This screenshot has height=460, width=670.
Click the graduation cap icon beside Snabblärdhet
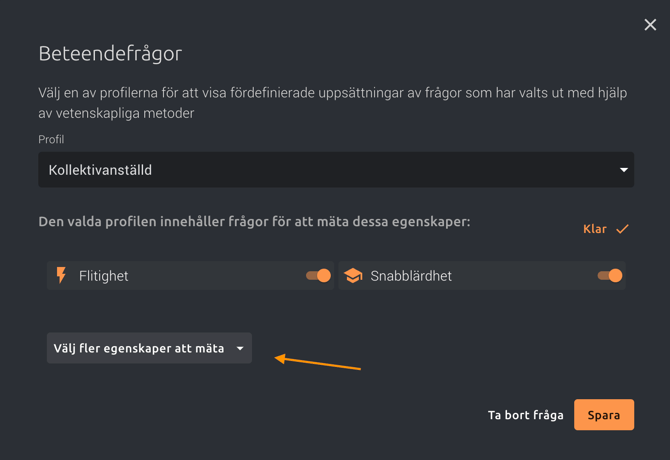tap(353, 275)
